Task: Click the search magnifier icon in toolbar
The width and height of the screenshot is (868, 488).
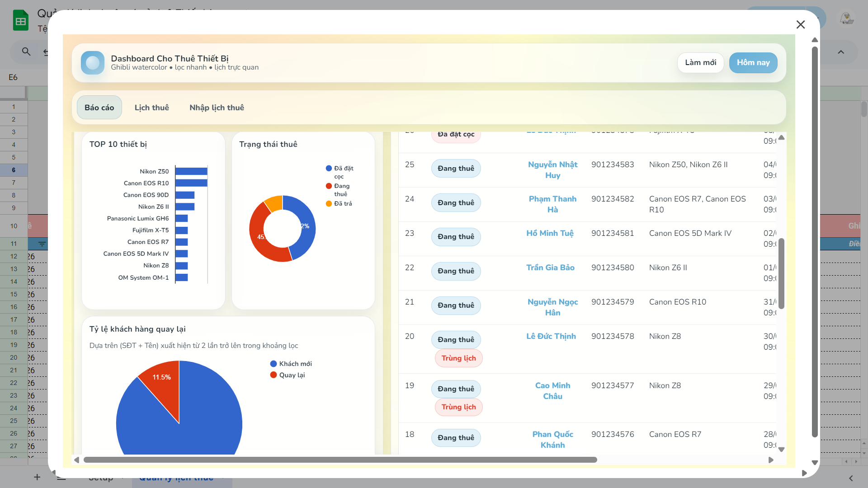Action: (26, 52)
